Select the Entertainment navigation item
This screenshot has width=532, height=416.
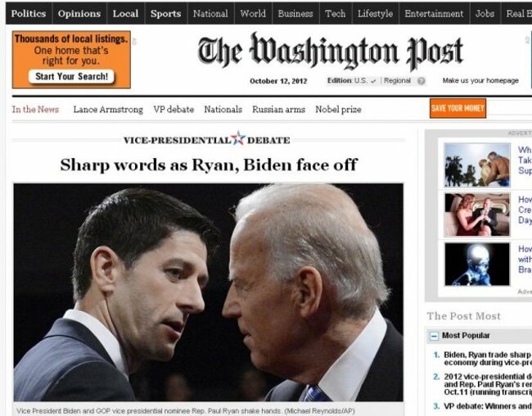pos(434,14)
